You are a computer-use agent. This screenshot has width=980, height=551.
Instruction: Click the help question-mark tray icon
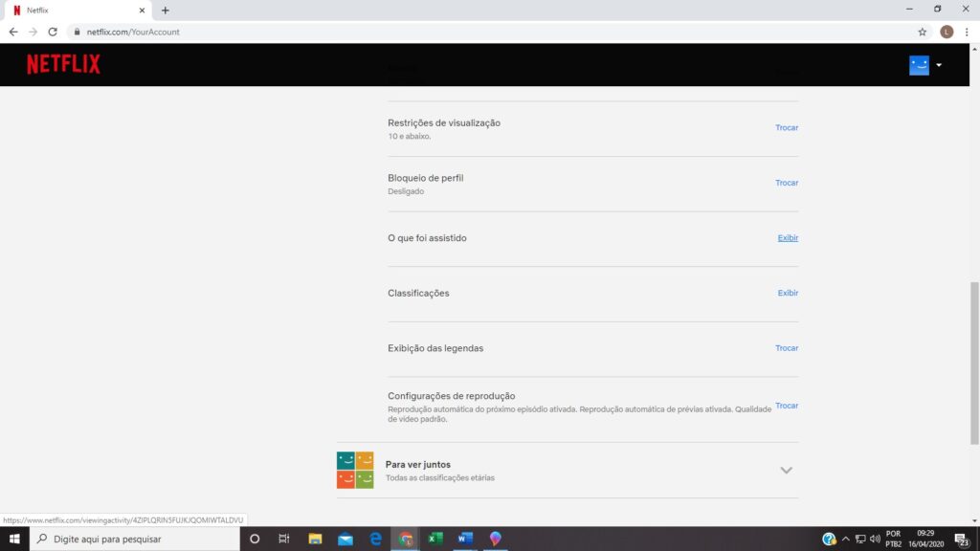[x=829, y=539]
